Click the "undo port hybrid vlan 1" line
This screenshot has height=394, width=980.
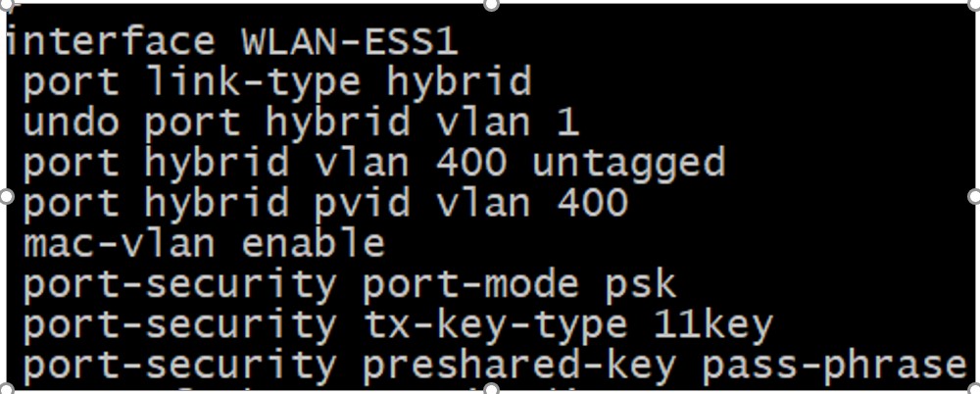coord(300,123)
